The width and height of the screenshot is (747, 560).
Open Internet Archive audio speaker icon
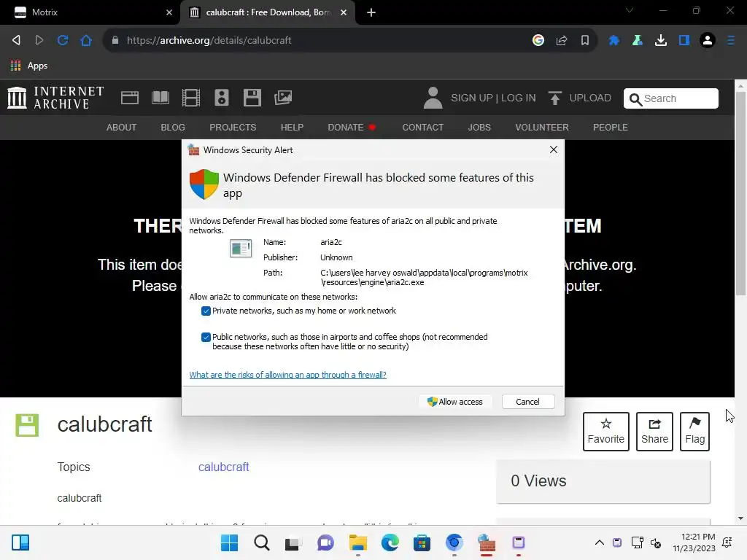[222, 98]
